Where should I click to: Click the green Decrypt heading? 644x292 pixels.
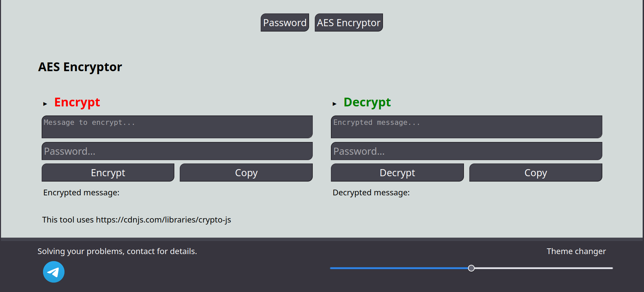tap(367, 102)
